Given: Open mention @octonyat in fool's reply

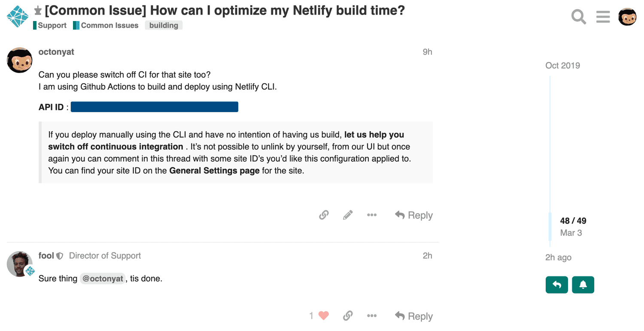Looking at the screenshot, I should point(103,278).
